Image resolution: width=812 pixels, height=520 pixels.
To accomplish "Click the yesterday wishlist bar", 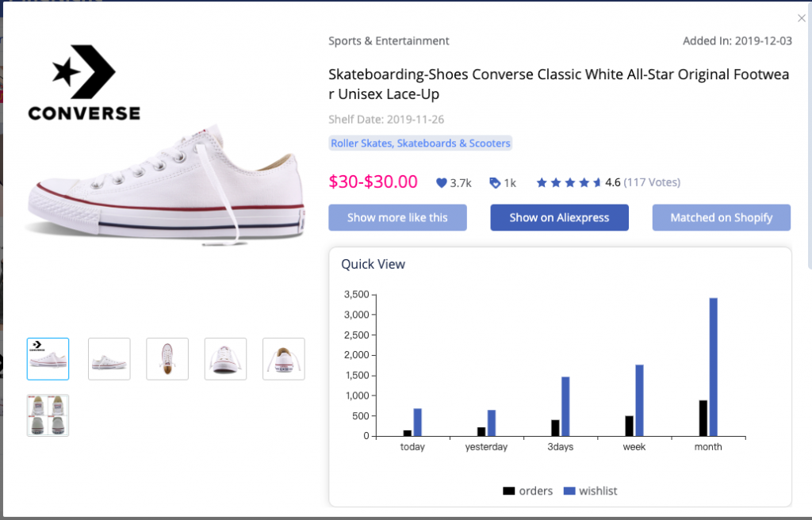I will [492, 423].
